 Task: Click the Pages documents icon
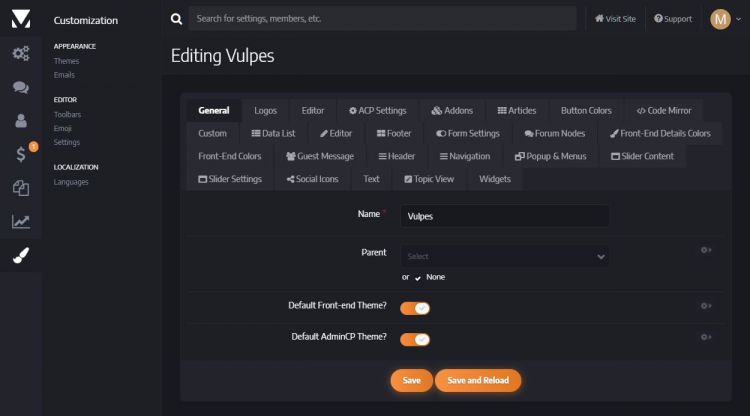pyautogui.click(x=20, y=188)
